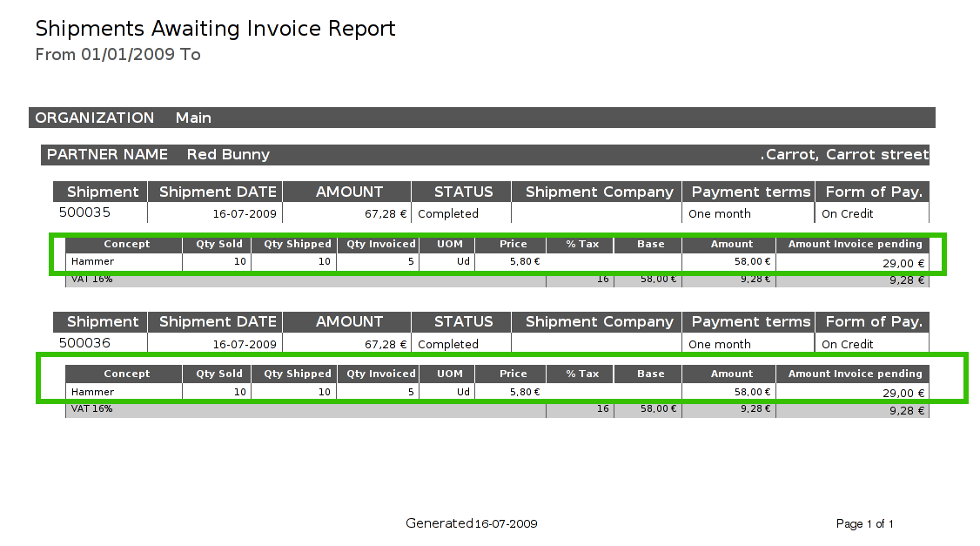
Task: Click shipment 500035's date 16-07-2009
Action: pos(245,213)
